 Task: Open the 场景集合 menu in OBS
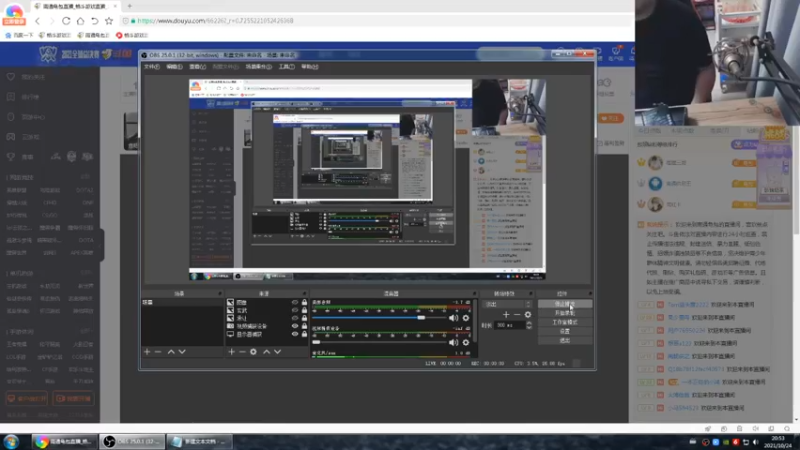[258, 67]
